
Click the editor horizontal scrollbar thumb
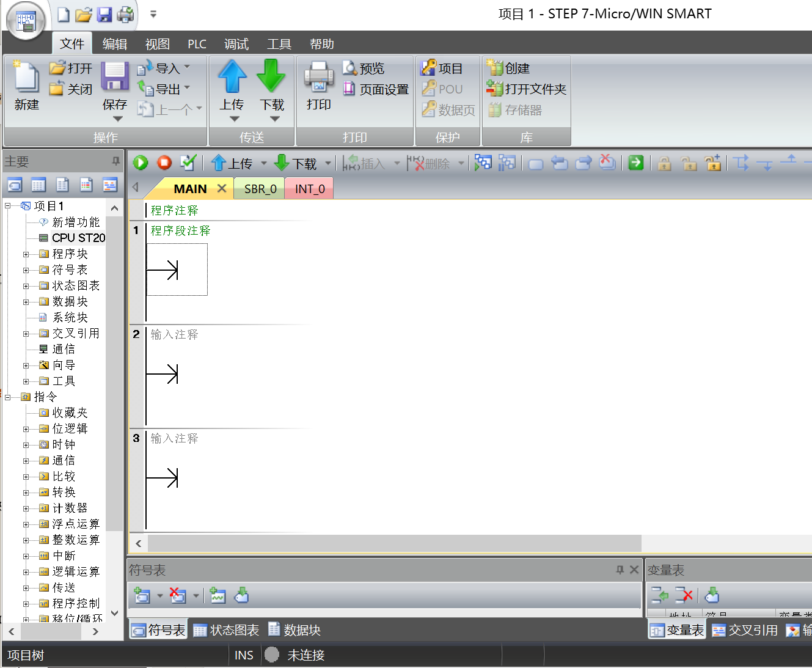click(395, 543)
